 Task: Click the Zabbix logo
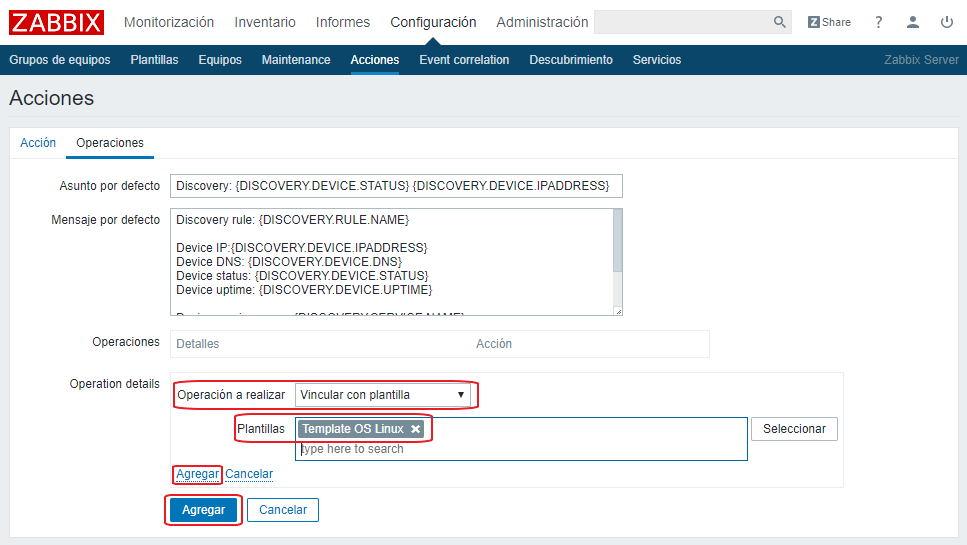coord(56,23)
